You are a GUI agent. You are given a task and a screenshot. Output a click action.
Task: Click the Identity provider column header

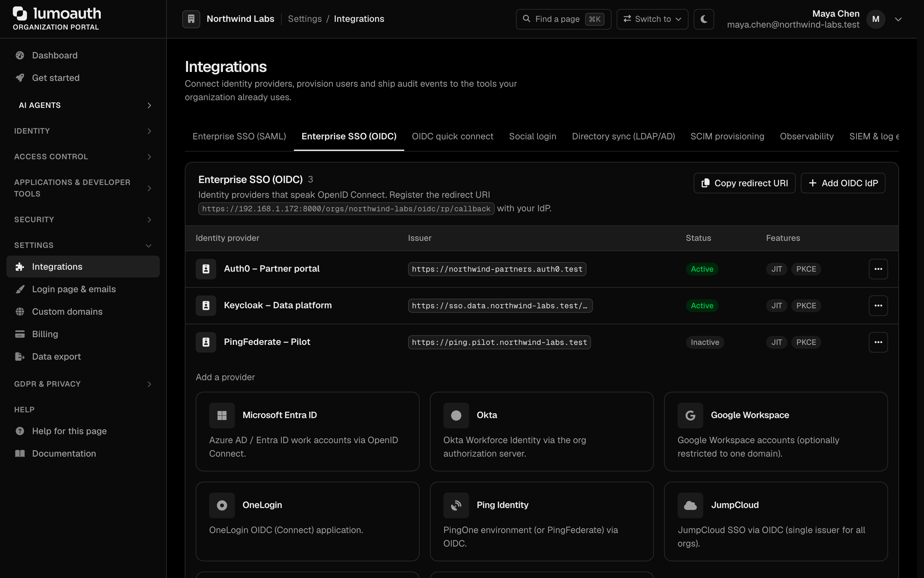coord(227,238)
